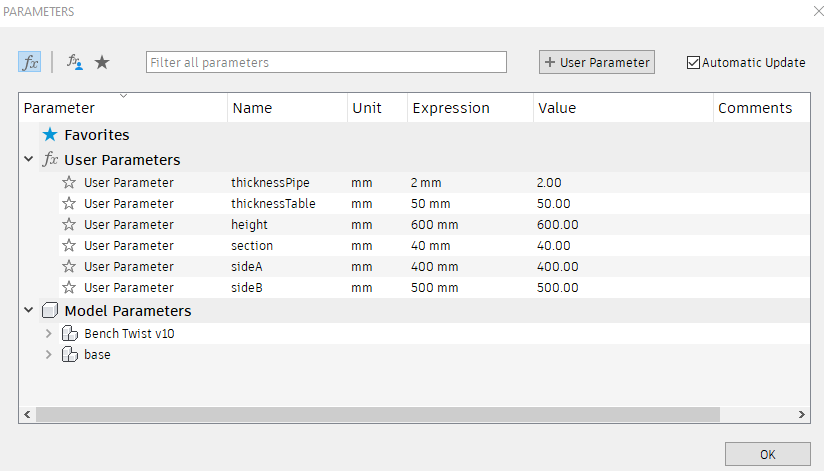
Task: Mark the height parameter as favorite
Action: click(x=69, y=224)
